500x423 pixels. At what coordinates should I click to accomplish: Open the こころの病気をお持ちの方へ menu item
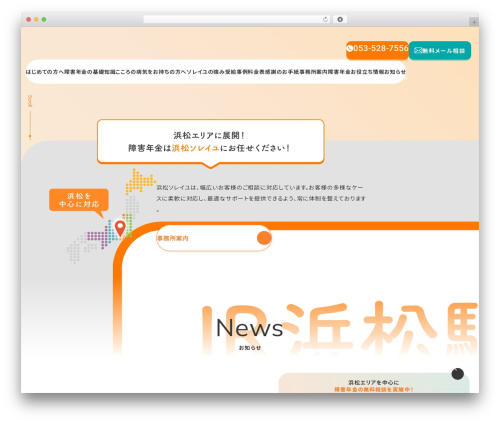click(x=151, y=72)
